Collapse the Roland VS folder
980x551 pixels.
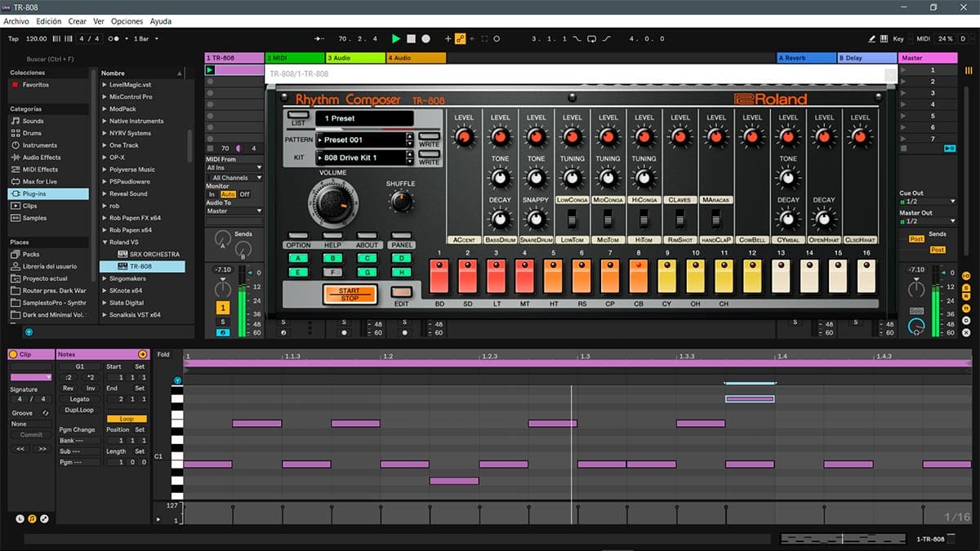pyautogui.click(x=105, y=242)
